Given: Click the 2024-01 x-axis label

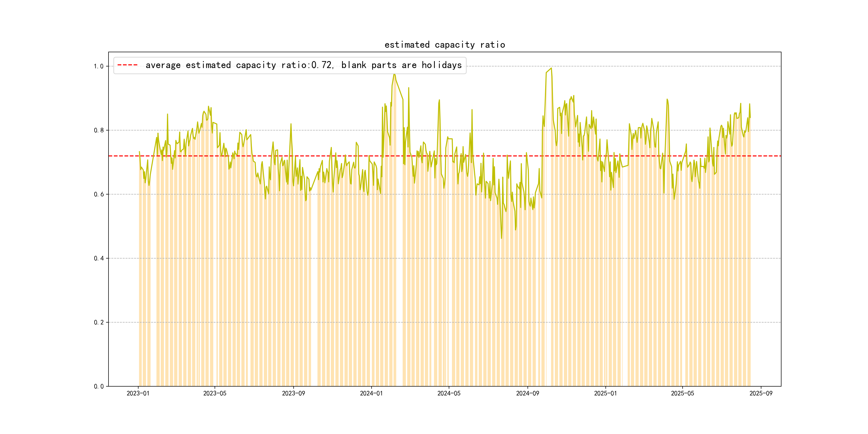Looking at the screenshot, I should coord(371,393).
